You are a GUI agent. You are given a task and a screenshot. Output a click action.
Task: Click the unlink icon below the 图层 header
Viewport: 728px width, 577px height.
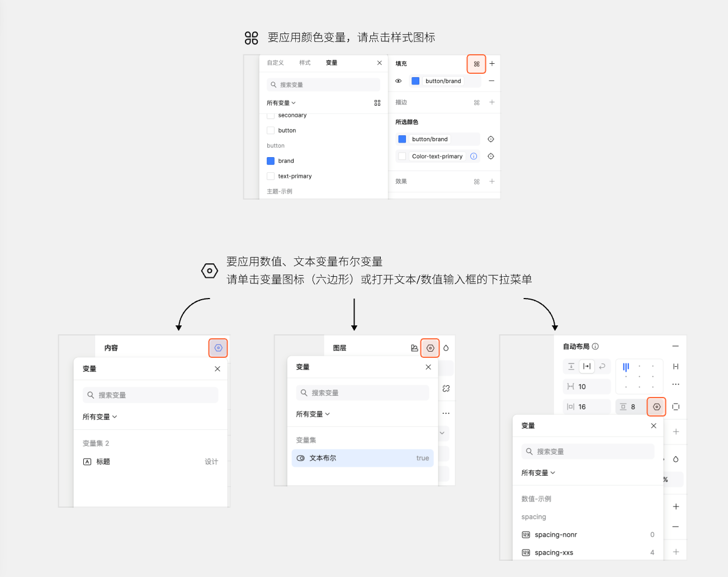pyautogui.click(x=446, y=388)
